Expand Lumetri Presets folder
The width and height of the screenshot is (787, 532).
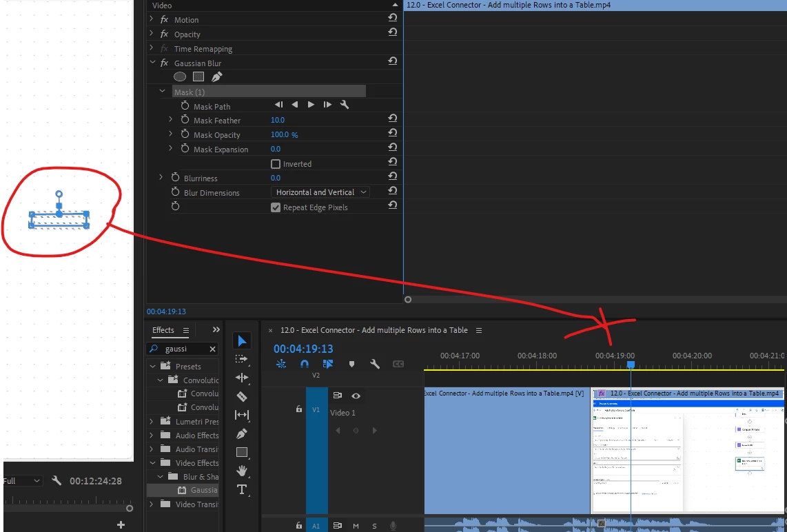152,422
